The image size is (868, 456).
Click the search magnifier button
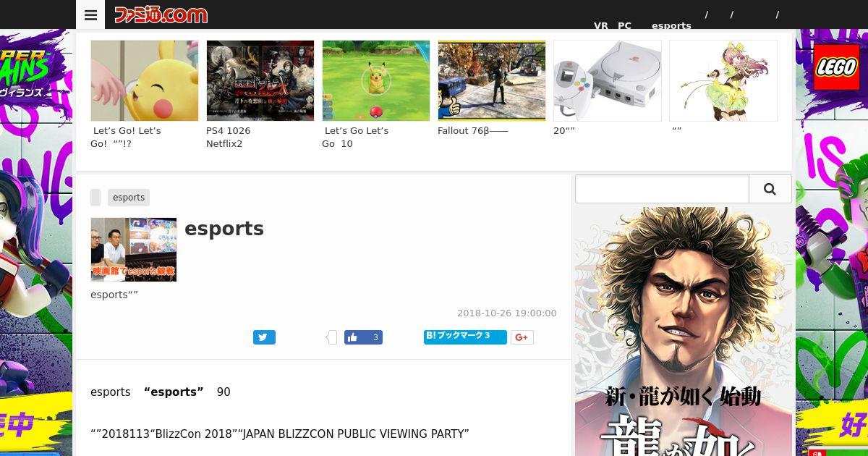[x=770, y=189]
